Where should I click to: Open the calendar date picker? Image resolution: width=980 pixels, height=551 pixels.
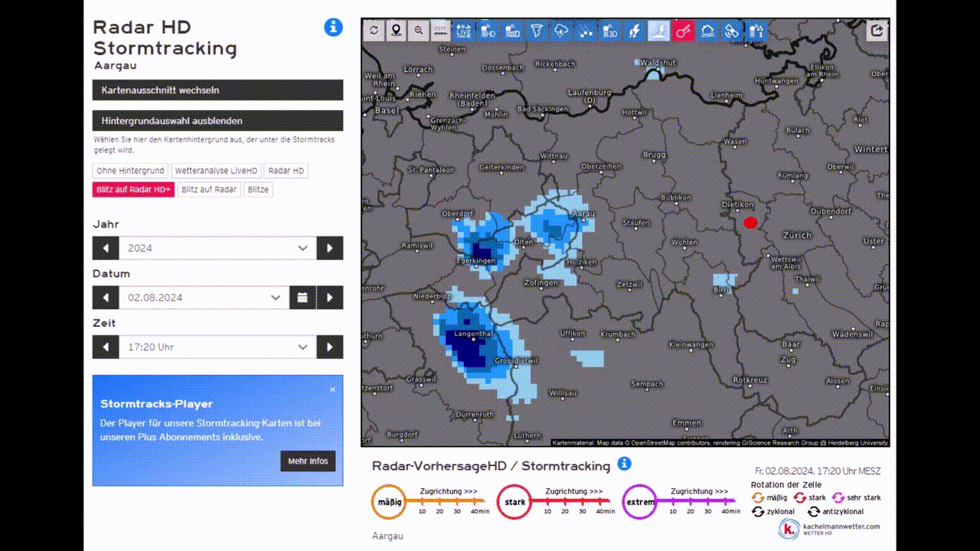[302, 298]
